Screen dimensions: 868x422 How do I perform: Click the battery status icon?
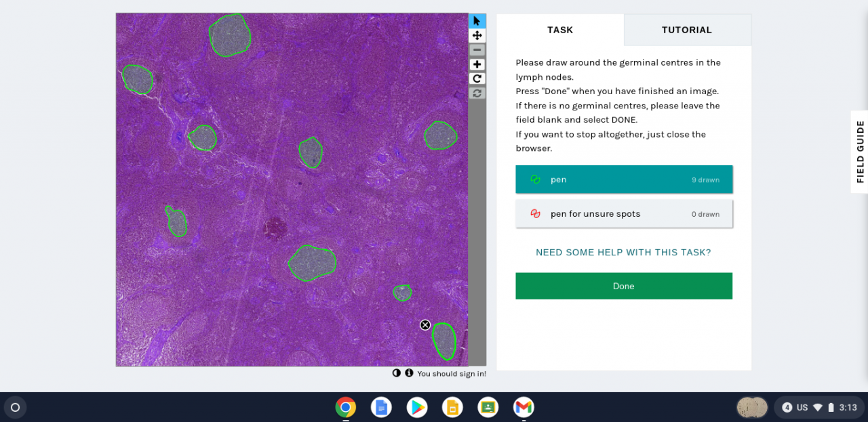[831, 408]
